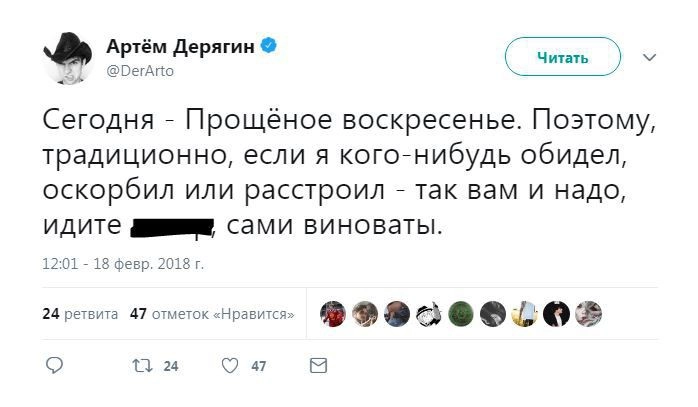Open the liker avatar in red clothing
698x407 pixels.
[x=333, y=314]
